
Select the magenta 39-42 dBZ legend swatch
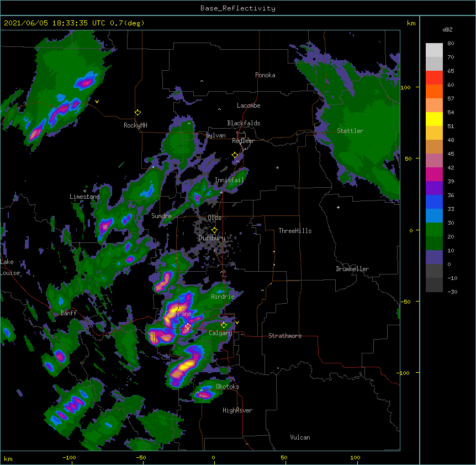[434, 174]
